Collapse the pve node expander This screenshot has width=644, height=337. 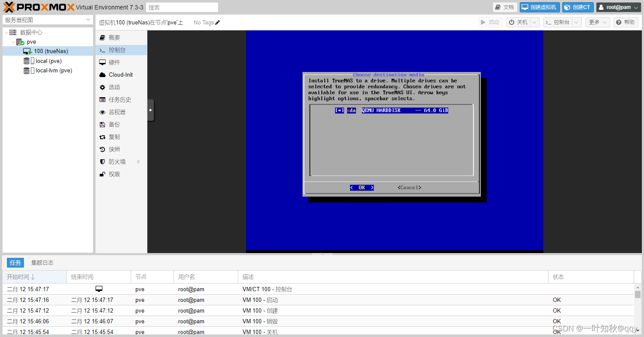13,42
